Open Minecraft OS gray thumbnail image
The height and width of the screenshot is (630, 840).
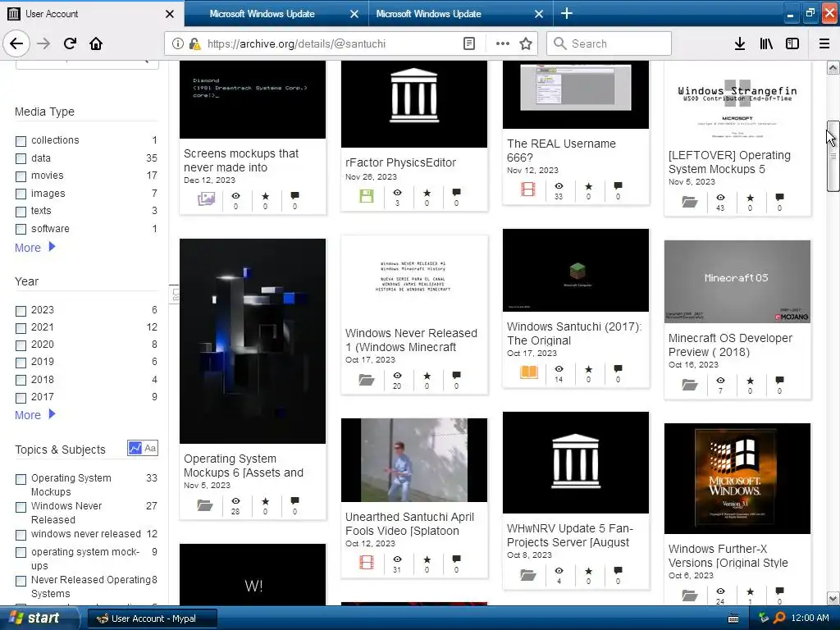(737, 281)
